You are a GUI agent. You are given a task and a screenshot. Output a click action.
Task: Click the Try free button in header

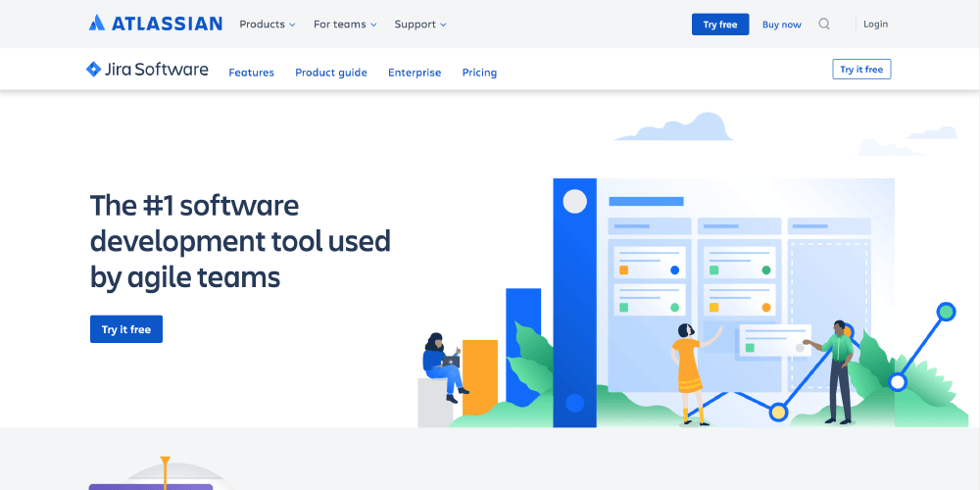click(720, 24)
